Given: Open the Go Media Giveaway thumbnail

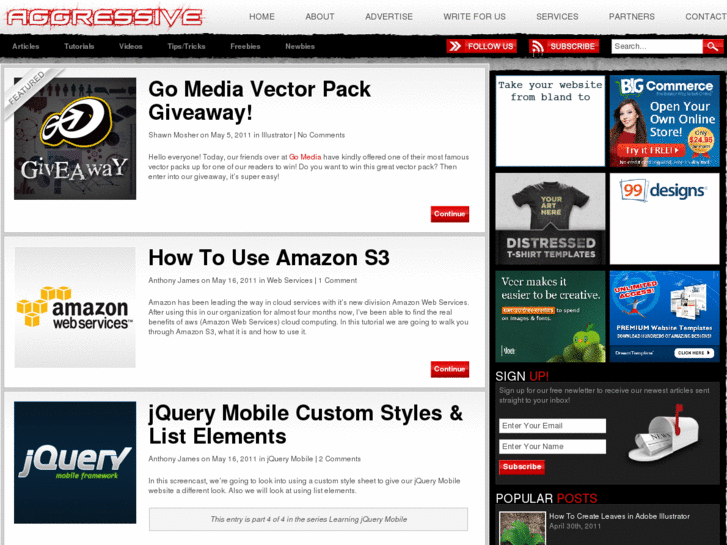Looking at the screenshot, I should point(75,139).
